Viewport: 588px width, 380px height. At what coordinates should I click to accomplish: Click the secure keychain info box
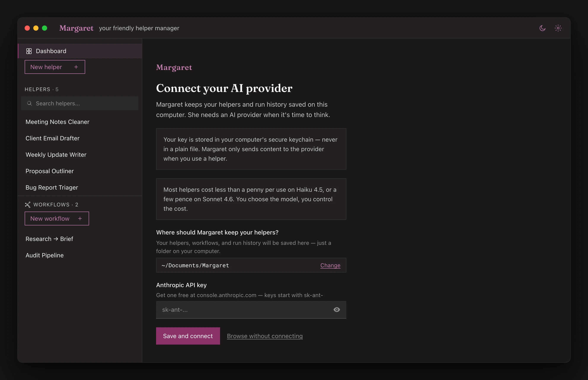tap(251, 149)
